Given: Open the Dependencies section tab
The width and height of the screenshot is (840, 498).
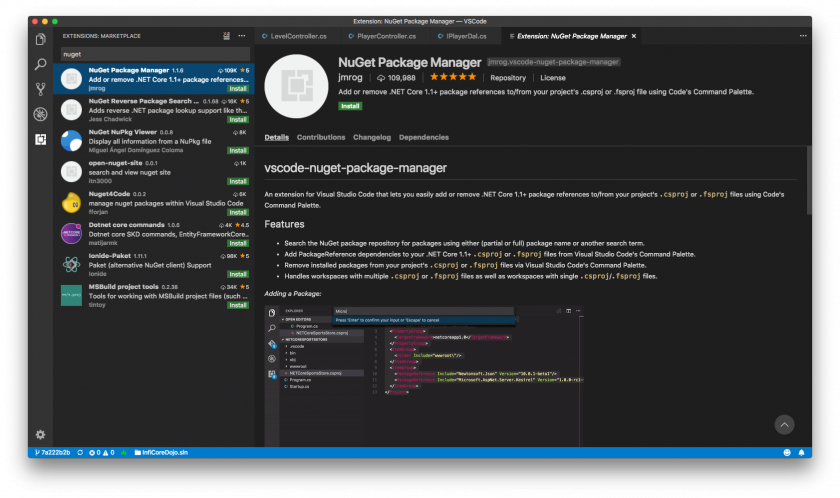Looking at the screenshot, I should [x=424, y=137].
